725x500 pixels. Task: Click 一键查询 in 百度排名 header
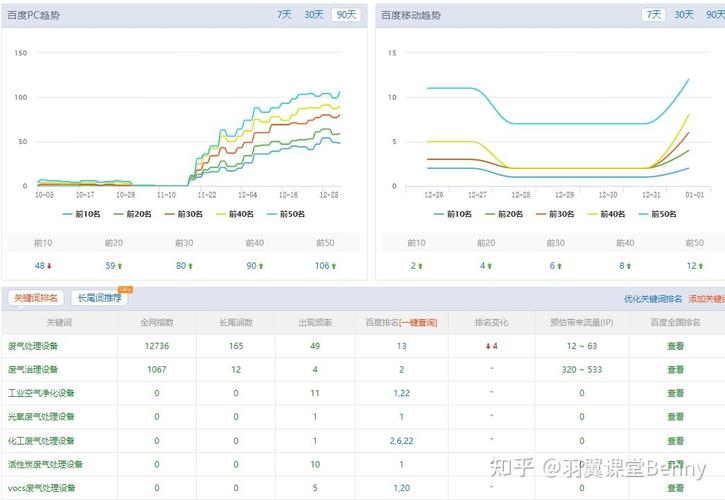417,322
